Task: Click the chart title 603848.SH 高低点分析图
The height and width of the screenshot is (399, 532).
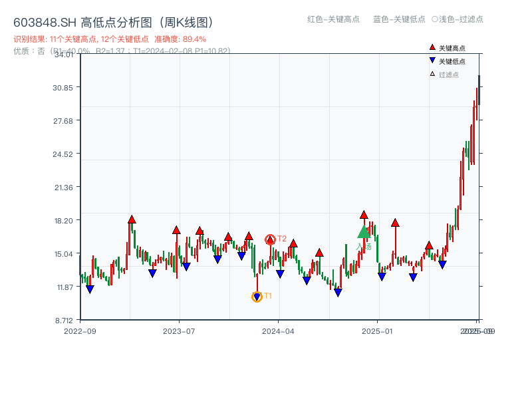Action: [x=114, y=23]
